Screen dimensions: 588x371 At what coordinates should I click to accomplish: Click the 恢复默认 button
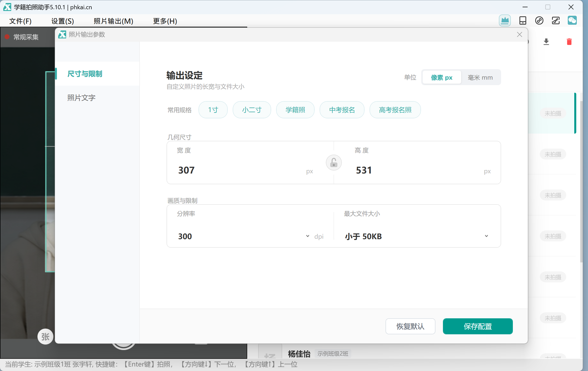coord(410,326)
